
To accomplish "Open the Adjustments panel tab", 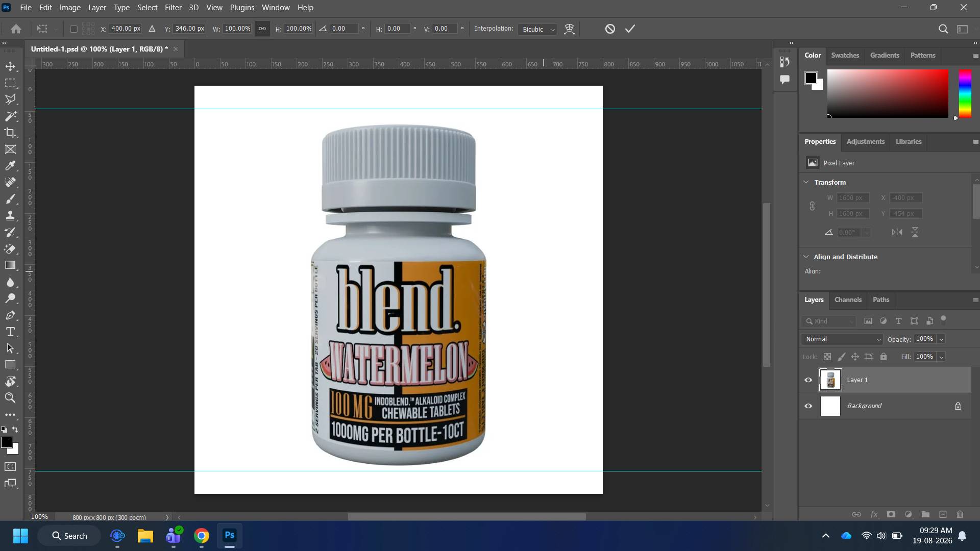I will [x=865, y=142].
